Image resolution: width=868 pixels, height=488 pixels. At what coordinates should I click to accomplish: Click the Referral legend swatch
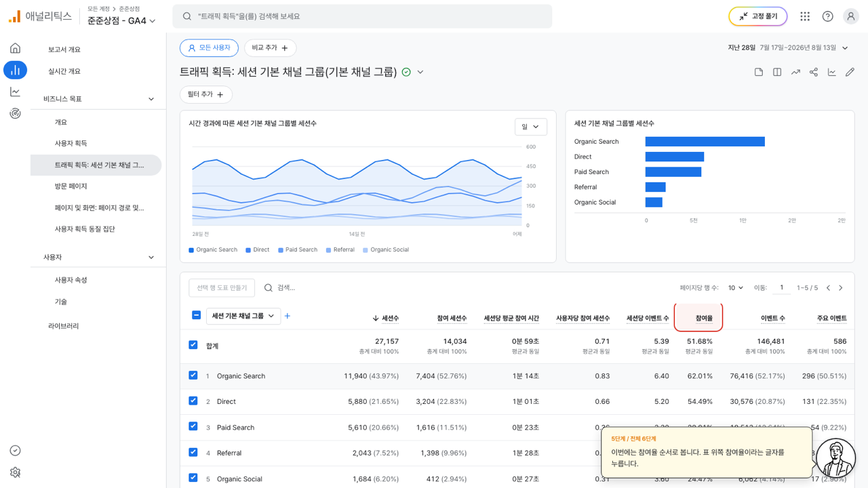pyautogui.click(x=329, y=250)
